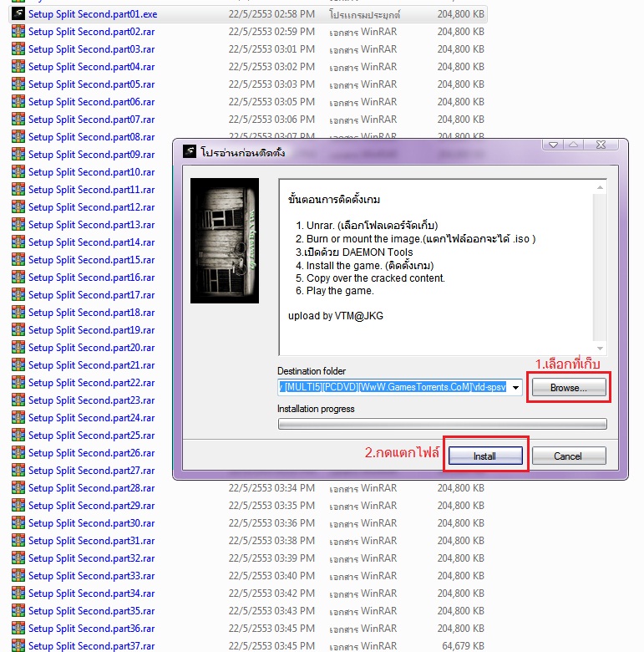Click the WinRAR icon for part05.rar

click(18, 84)
